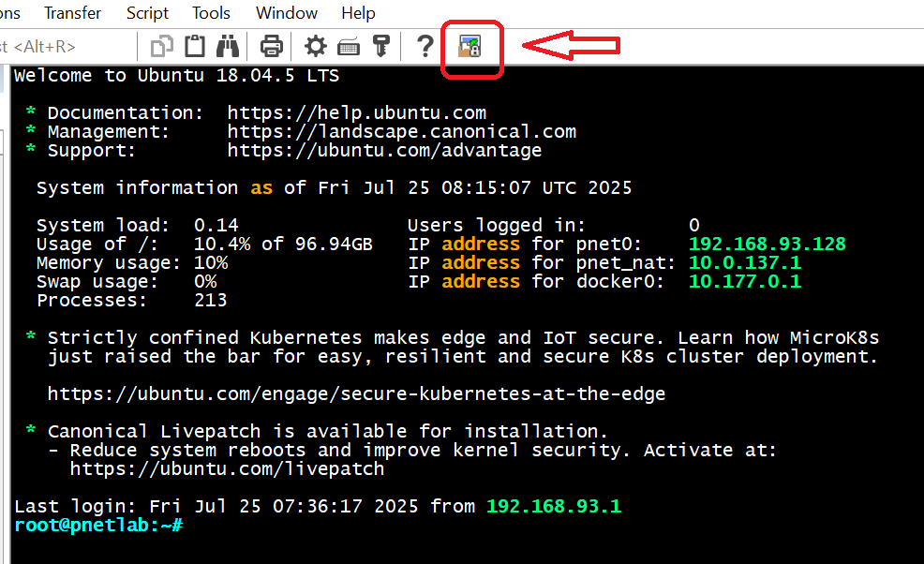Open the Transfer menu

72,13
